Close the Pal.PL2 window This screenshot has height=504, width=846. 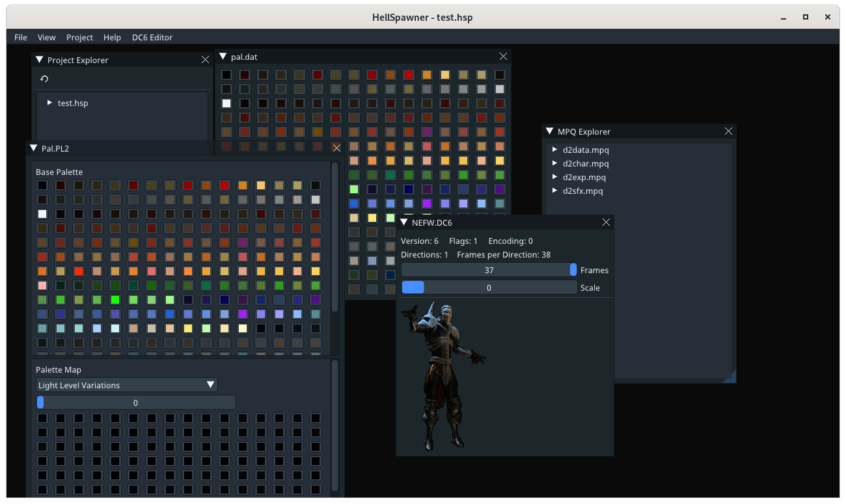tap(336, 148)
